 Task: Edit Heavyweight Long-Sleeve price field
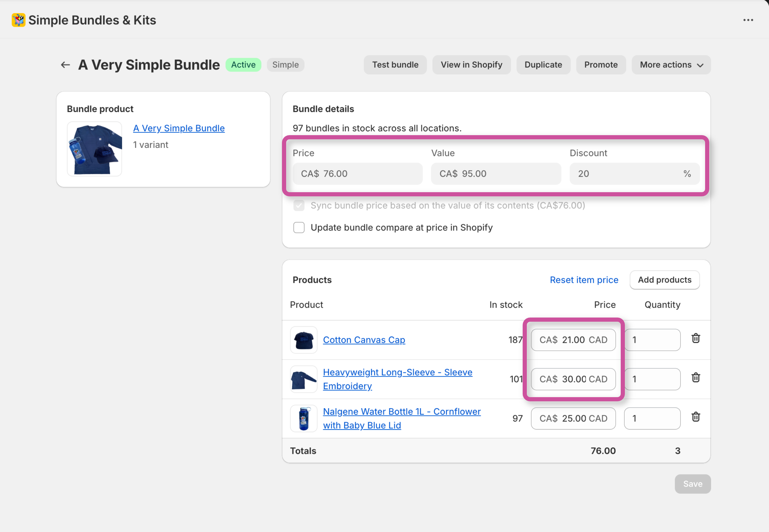pyautogui.click(x=573, y=379)
